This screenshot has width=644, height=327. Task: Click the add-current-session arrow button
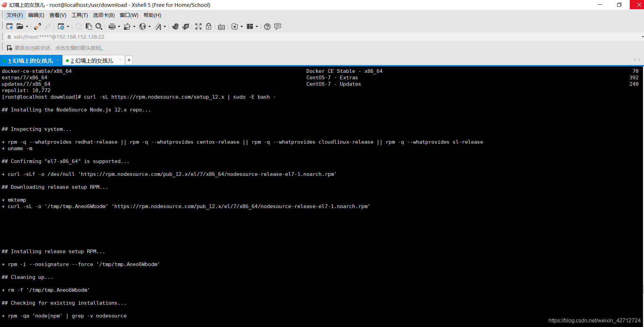(9, 48)
